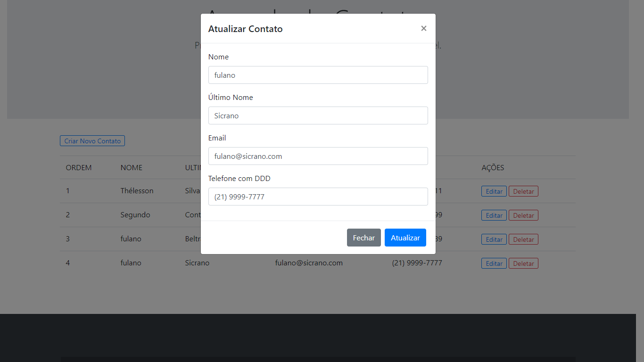This screenshot has width=644, height=362.
Task: Edit the Thélesson contact row
Action: [494, 191]
